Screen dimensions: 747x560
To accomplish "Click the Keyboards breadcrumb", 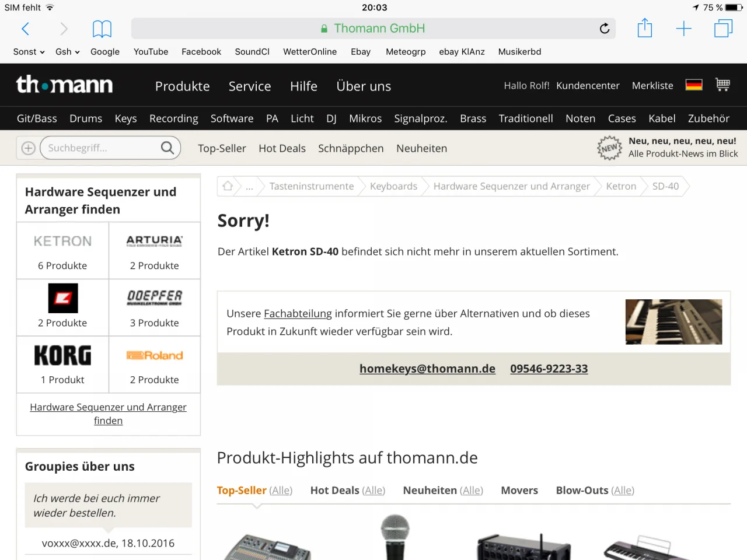I will pos(393,187).
